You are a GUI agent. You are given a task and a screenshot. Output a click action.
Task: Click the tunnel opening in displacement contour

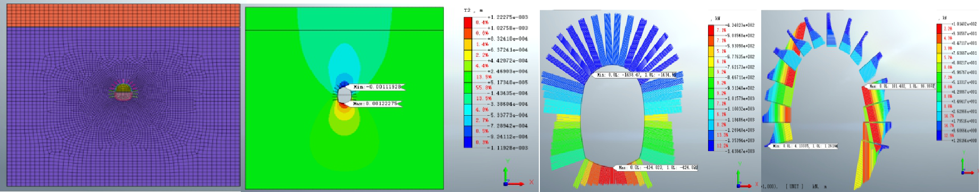click(345, 95)
